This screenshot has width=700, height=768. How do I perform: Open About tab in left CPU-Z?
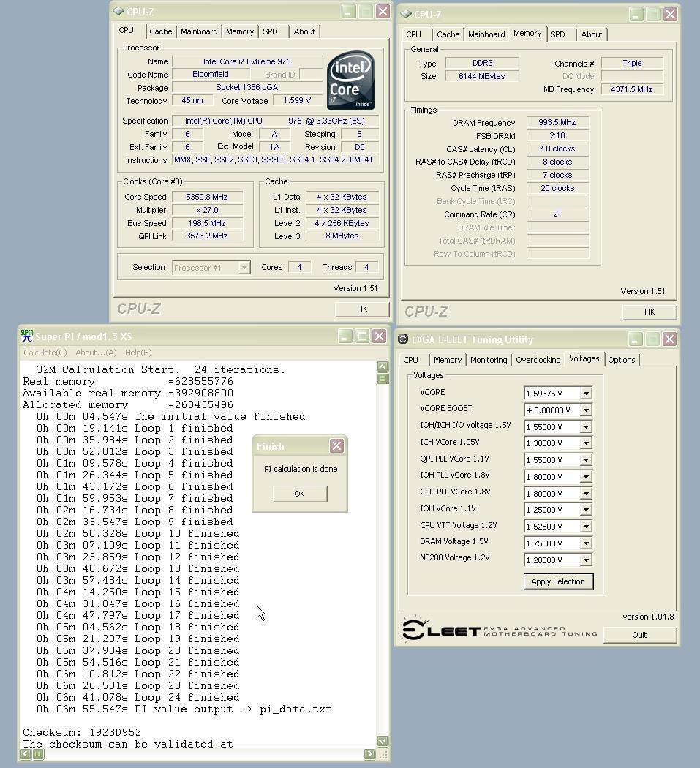click(304, 31)
